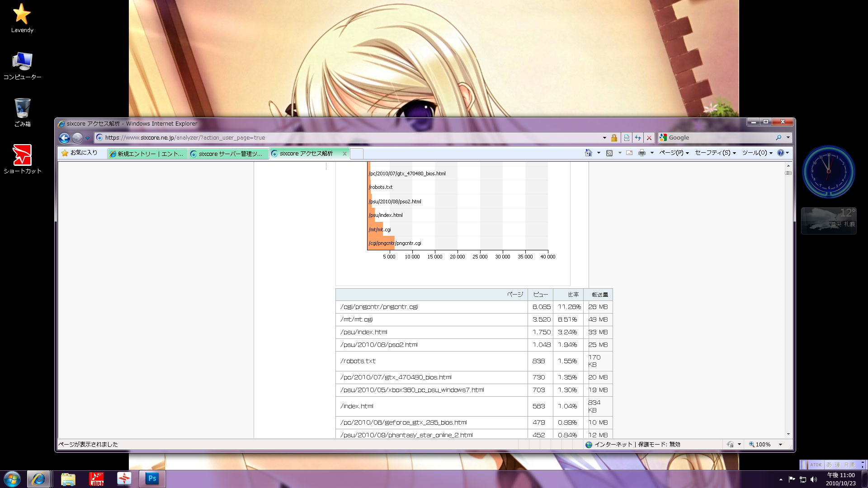868x488 pixels.
Task: Click the ページ column header
Action: pos(432,295)
